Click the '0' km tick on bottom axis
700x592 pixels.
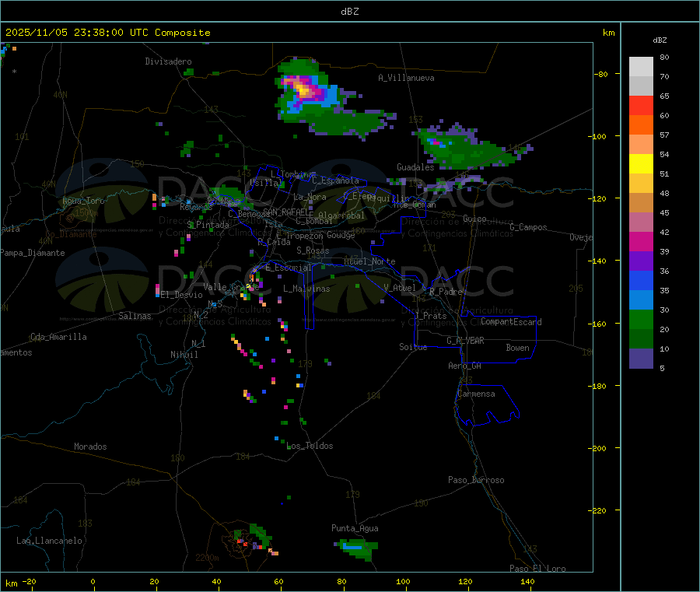[x=93, y=581]
